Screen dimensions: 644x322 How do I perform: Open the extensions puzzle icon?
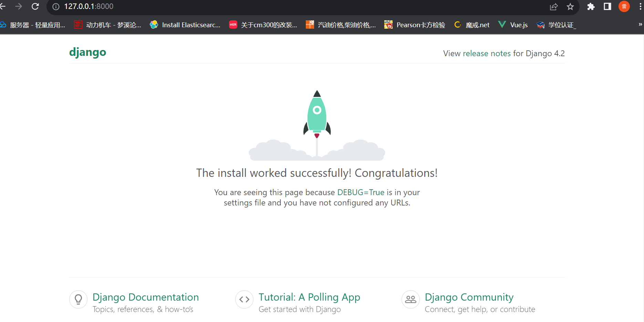pos(591,7)
